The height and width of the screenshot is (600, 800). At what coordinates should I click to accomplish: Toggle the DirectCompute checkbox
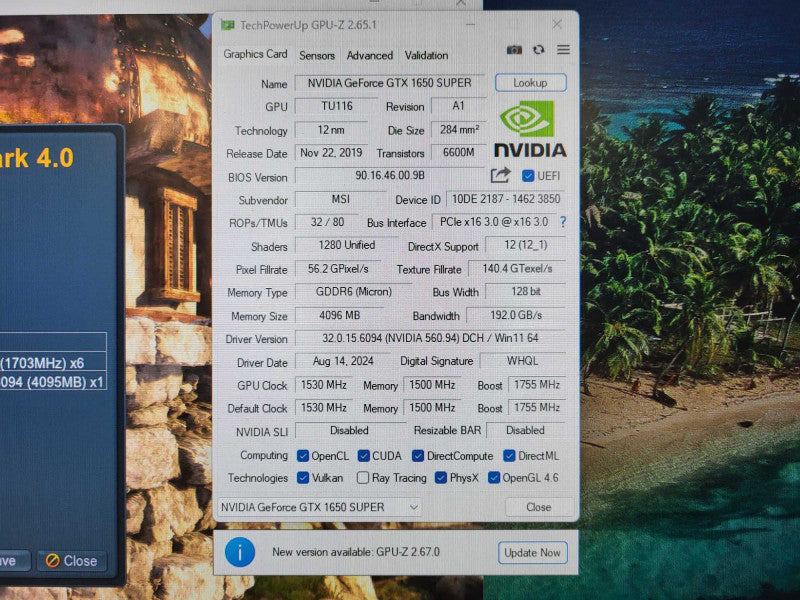point(418,456)
